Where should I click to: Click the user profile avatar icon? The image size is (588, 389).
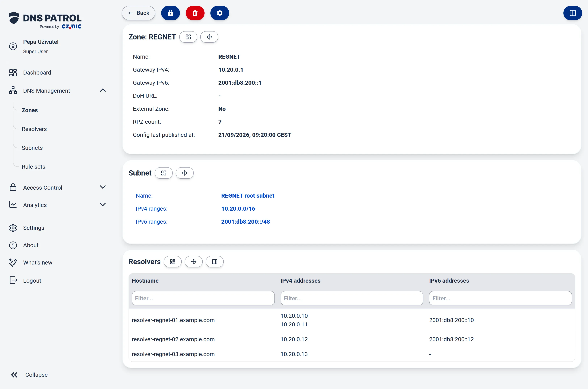click(13, 46)
